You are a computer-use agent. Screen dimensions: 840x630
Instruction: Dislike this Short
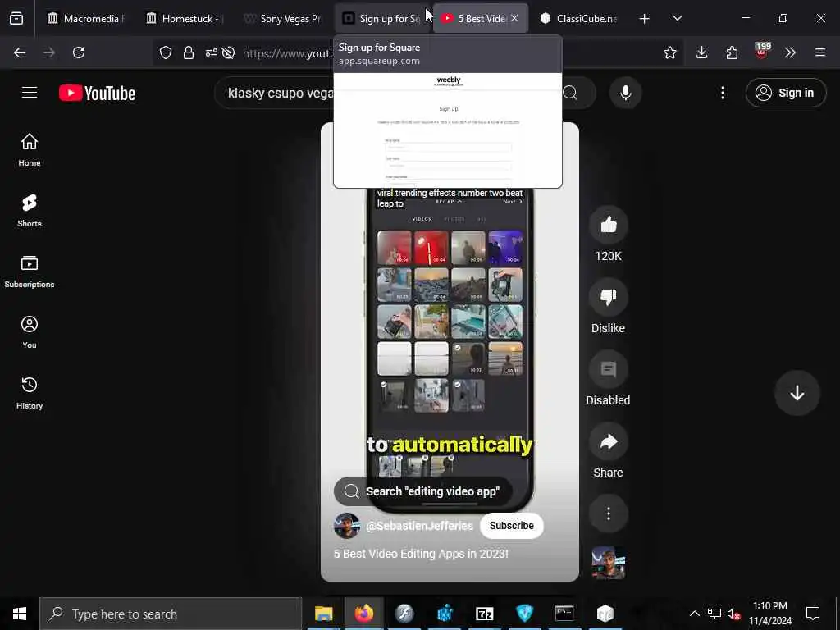click(x=608, y=297)
